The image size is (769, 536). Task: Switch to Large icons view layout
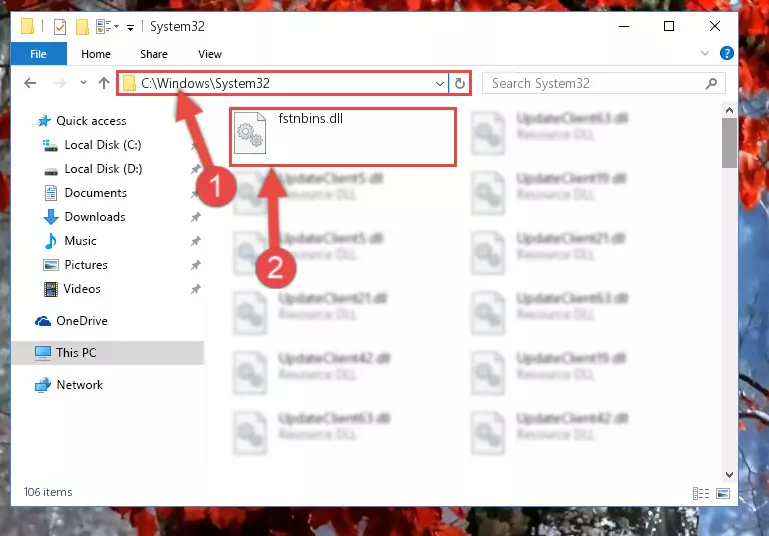(723, 493)
